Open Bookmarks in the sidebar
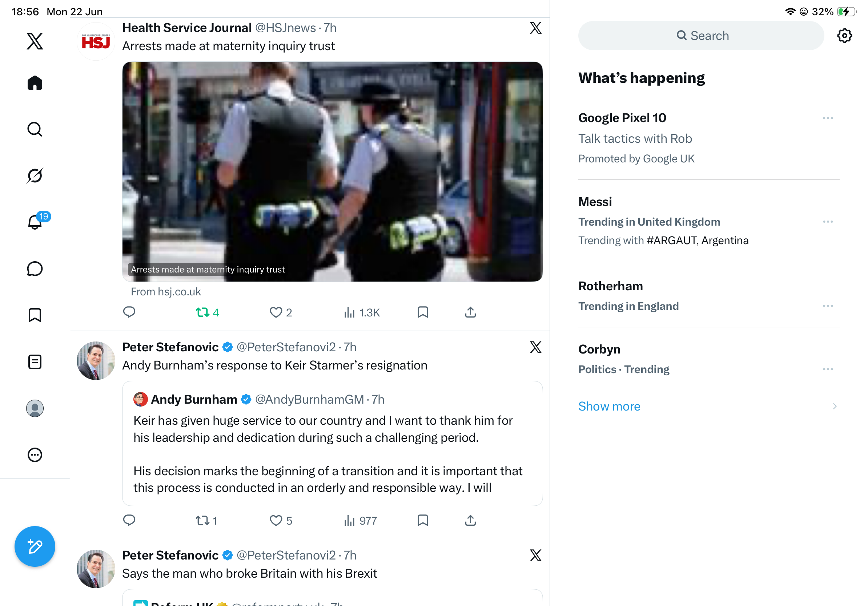Image resolution: width=868 pixels, height=606 pixels. click(x=35, y=315)
